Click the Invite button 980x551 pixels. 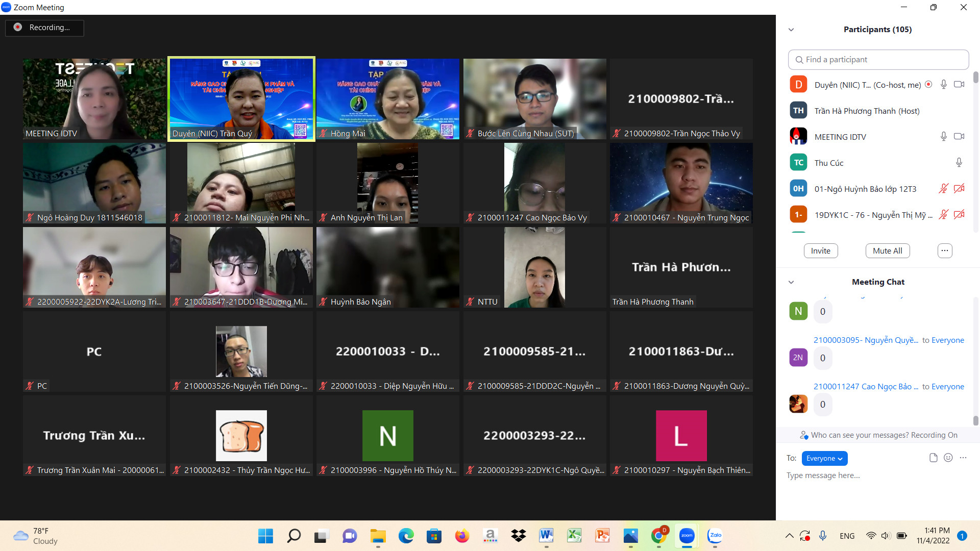click(x=820, y=251)
